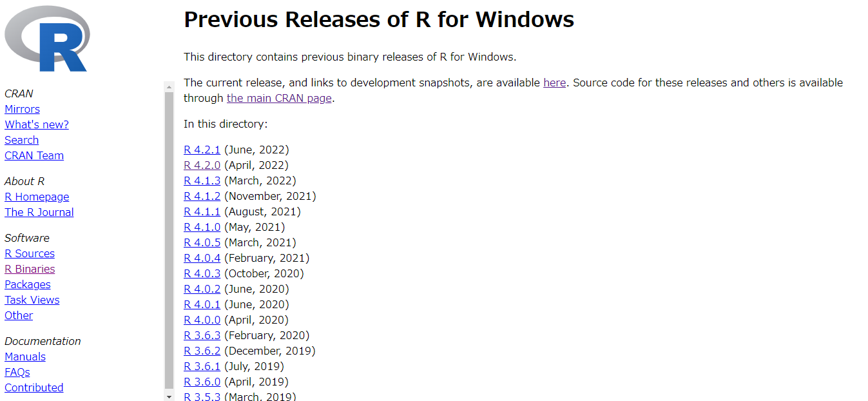Click the 'In this directory:' text
Image resolution: width=868 pixels, height=401 pixels.
pyautogui.click(x=226, y=124)
